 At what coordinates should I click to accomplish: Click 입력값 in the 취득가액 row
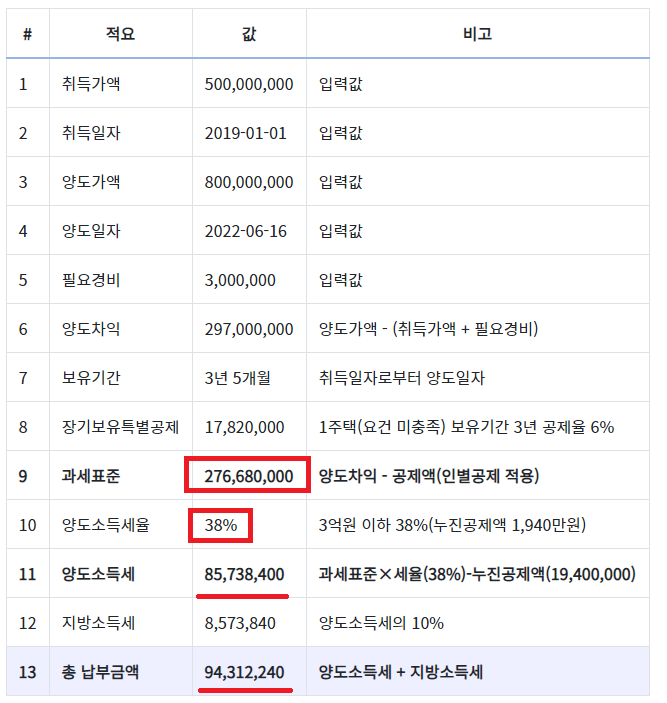[x=341, y=84]
